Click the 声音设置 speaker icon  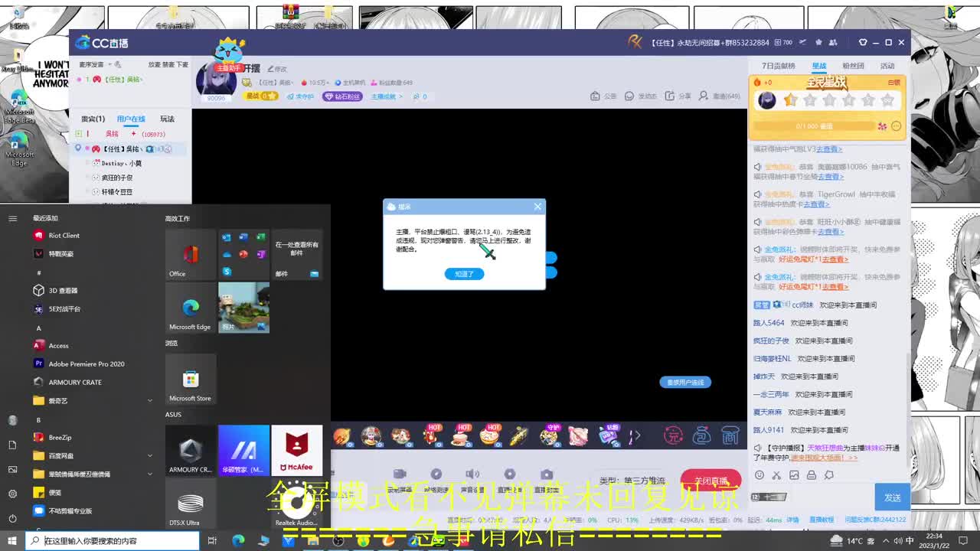(472, 475)
